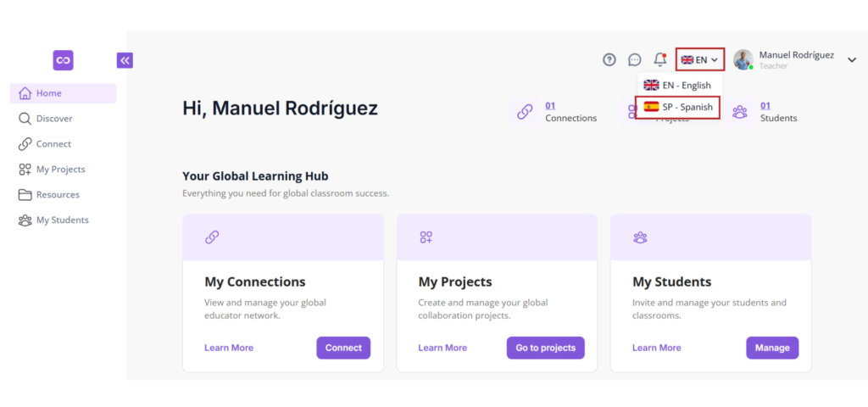
Task: Open the notifications bell icon
Action: point(659,60)
